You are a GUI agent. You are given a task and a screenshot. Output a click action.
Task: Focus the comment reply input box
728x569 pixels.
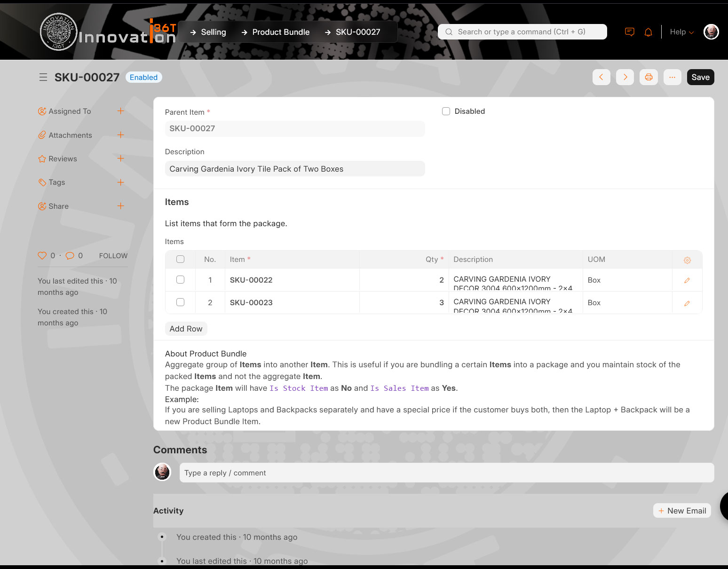[x=446, y=473]
